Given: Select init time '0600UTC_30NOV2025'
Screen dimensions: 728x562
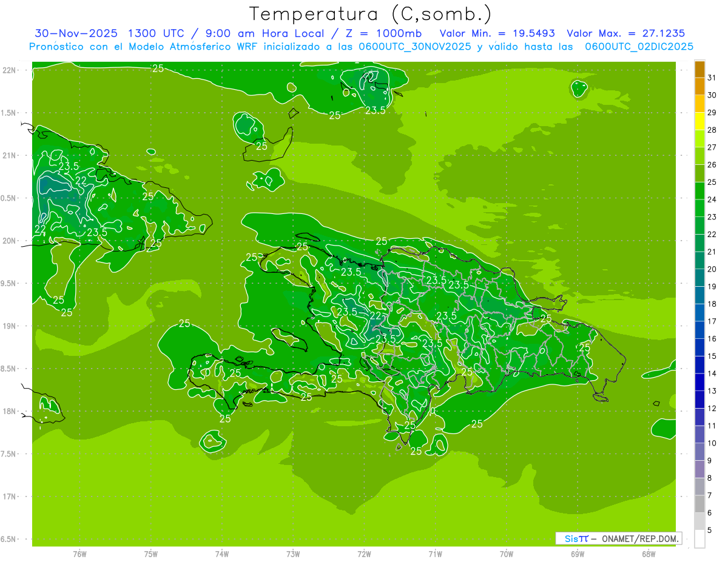Looking at the screenshot, I should [x=416, y=47].
